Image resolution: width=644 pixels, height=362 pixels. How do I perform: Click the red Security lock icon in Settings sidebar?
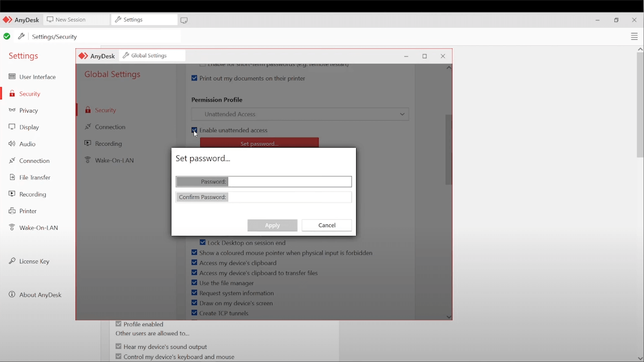(x=12, y=93)
